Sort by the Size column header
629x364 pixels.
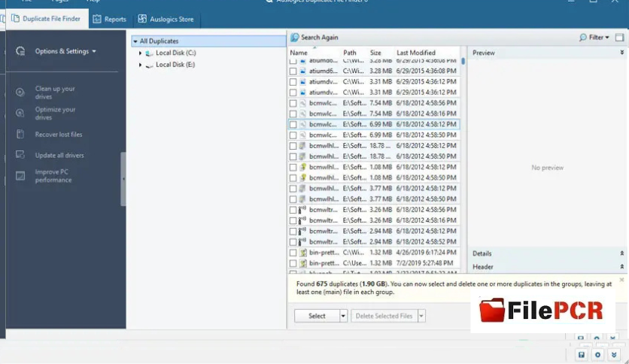pyautogui.click(x=375, y=53)
